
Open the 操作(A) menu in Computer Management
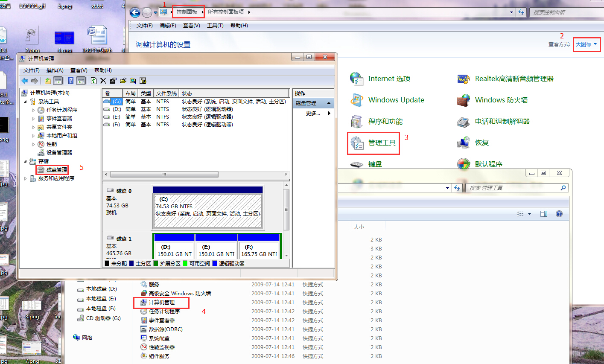coord(55,70)
